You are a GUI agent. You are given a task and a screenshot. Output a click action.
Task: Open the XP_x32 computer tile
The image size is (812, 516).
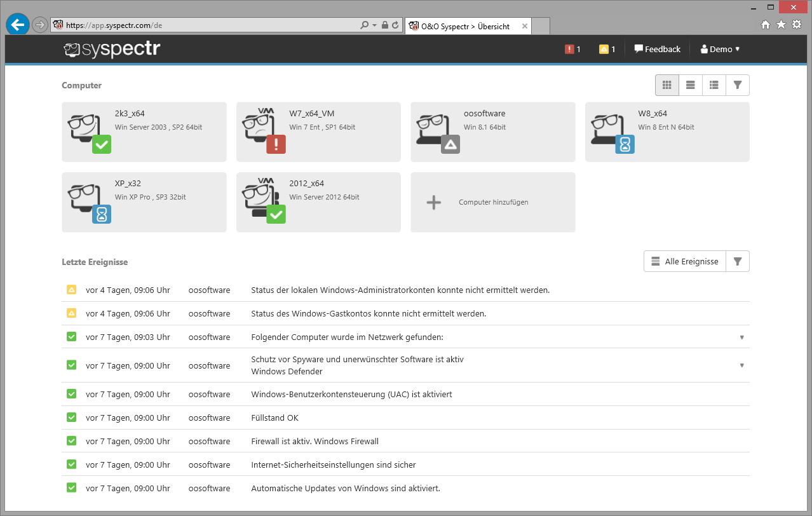click(x=144, y=202)
